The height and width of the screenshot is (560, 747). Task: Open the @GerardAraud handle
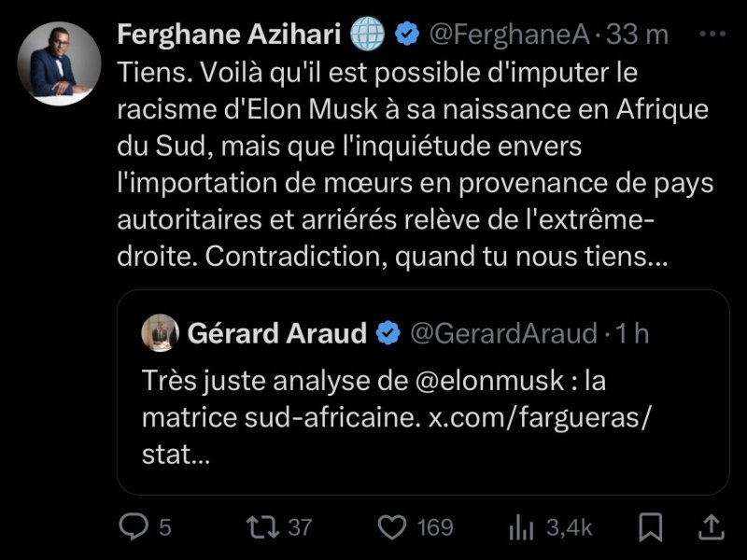tap(504, 333)
